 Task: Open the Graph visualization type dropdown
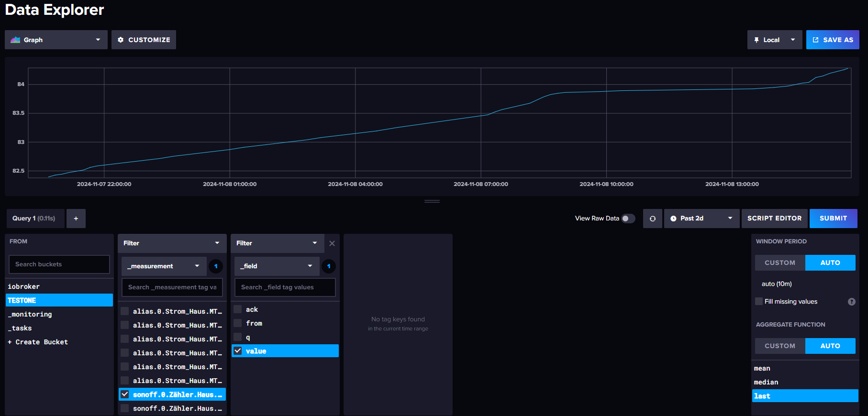tap(56, 40)
